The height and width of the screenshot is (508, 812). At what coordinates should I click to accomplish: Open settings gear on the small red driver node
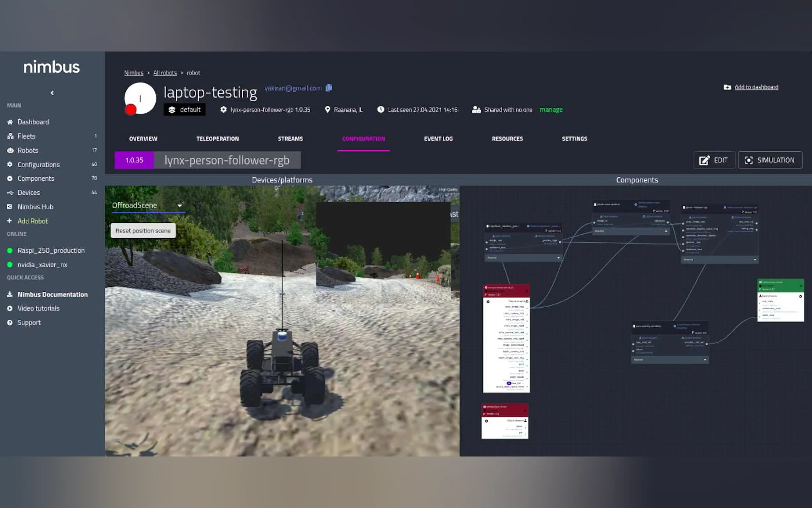[486, 421]
